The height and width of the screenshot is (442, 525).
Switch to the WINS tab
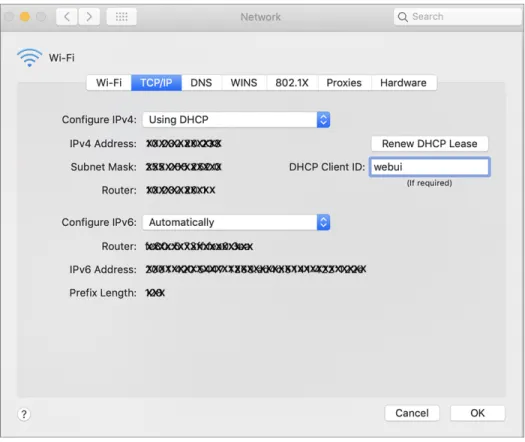coord(244,83)
